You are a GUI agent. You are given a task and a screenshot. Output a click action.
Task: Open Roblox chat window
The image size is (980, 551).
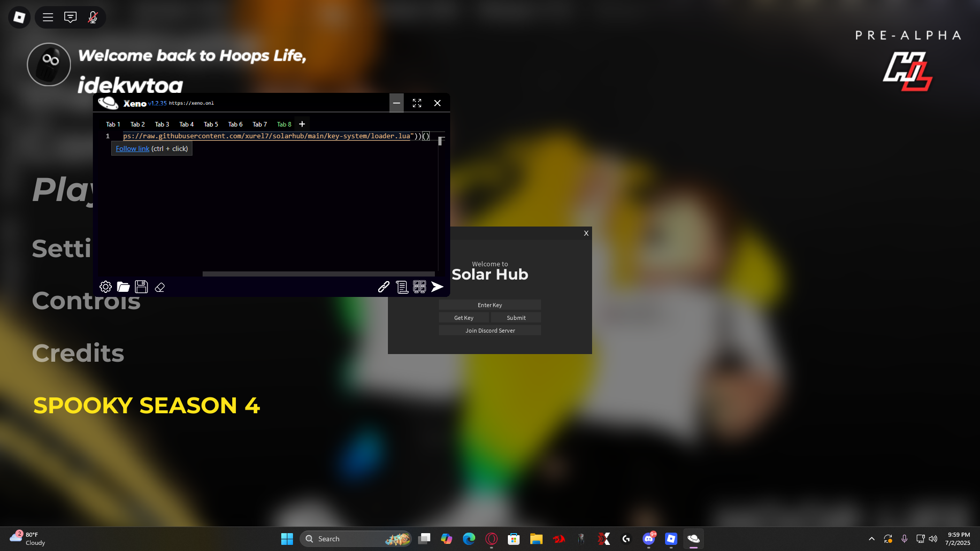point(70,17)
